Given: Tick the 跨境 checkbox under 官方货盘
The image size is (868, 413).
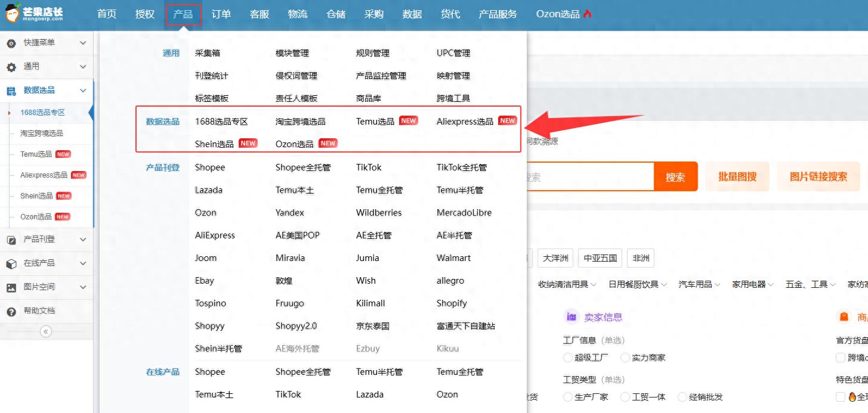Looking at the screenshot, I should pyautogui.click(x=841, y=358).
